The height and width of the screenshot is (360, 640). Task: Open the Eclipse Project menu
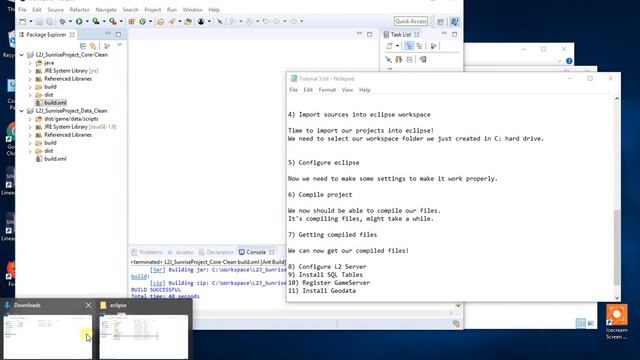(x=153, y=9)
